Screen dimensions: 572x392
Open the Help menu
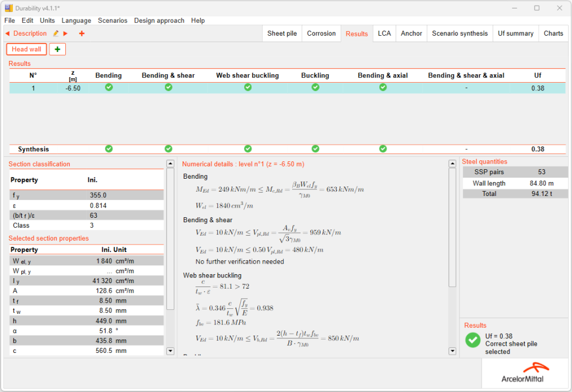click(198, 21)
